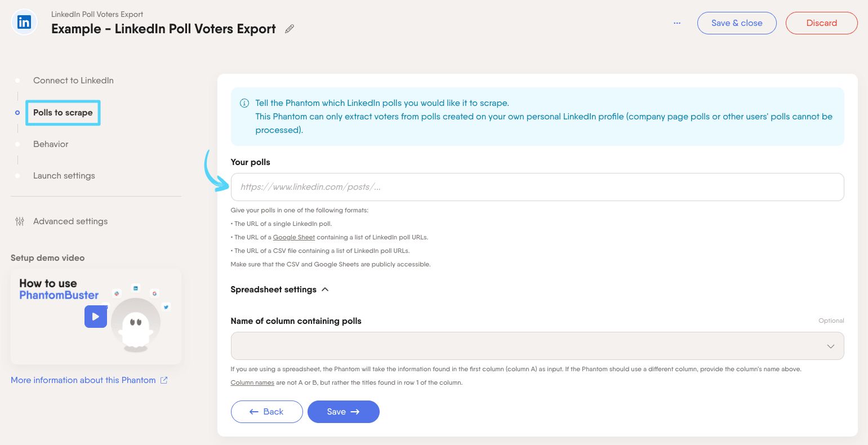The height and width of the screenshot is (445, 868).
Task: Click the Setup demo video heading
Action: [48, 258]
